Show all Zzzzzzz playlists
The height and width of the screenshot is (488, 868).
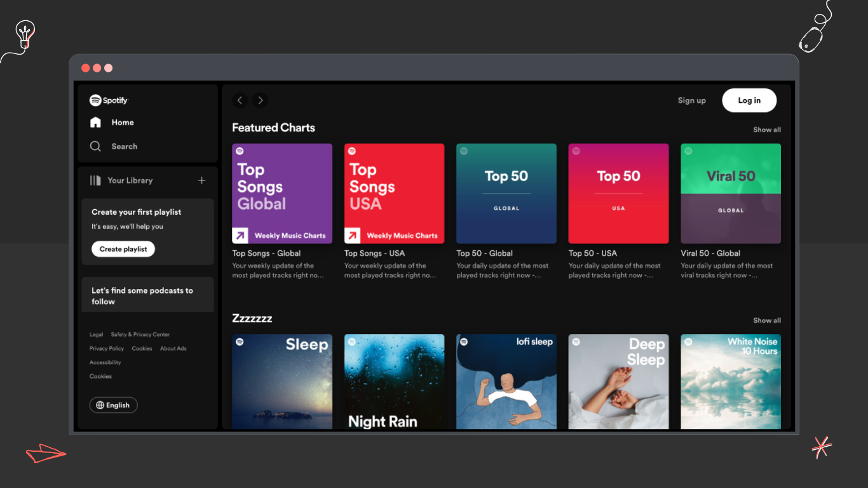[x=767, y=320]
